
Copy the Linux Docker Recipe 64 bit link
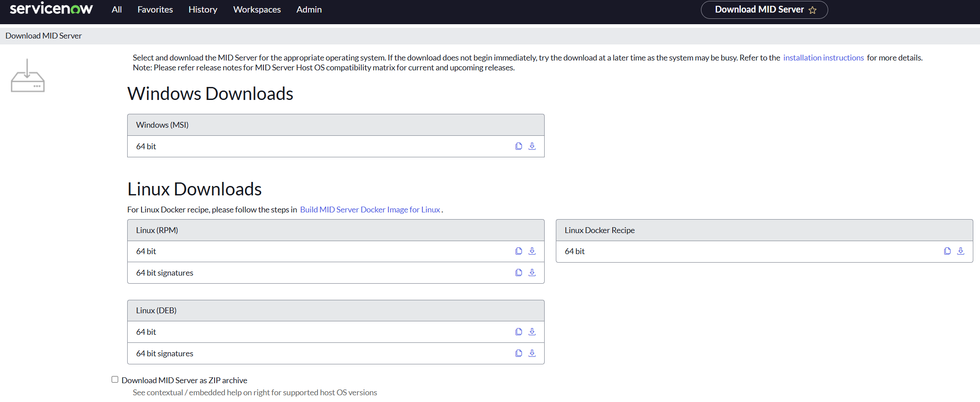coord(947,251)
